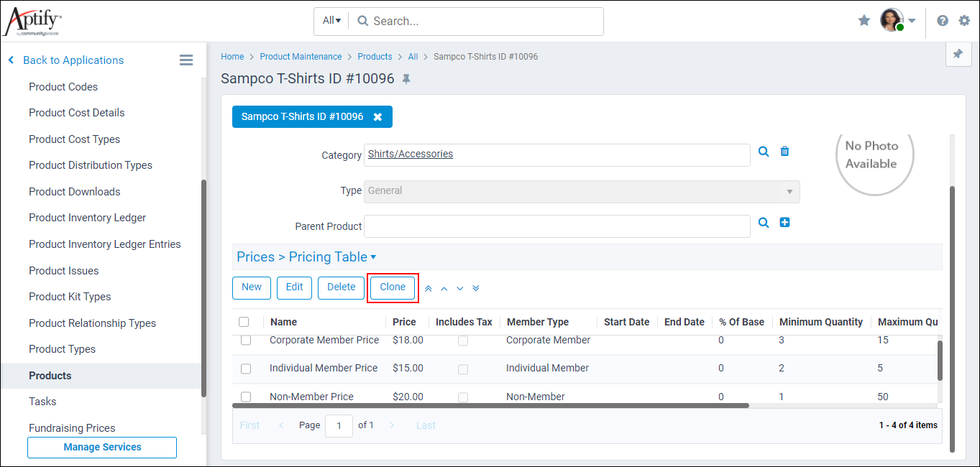
Task: Toggle Includes Tax for Individual Member Price
Action: click(463, 369)
